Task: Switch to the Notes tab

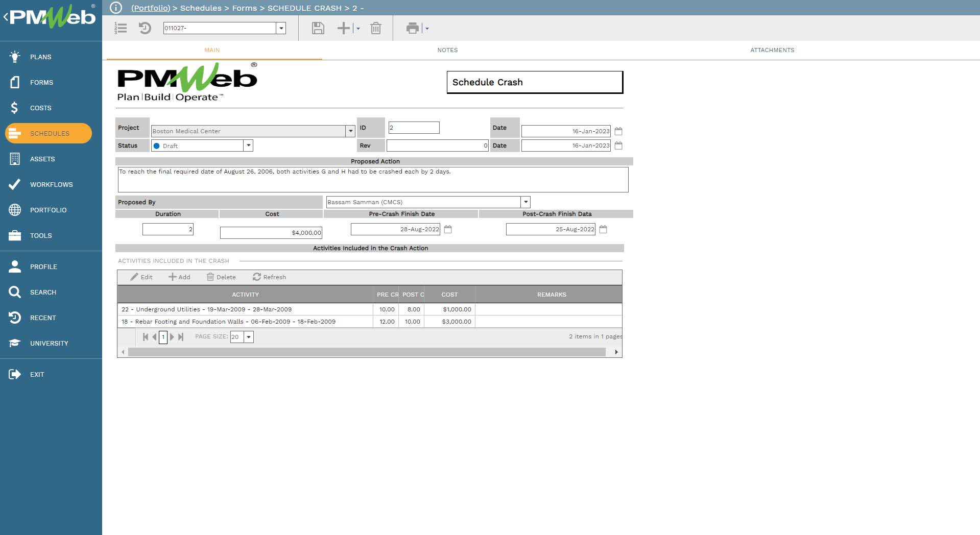Action: (x=447, y=50)
